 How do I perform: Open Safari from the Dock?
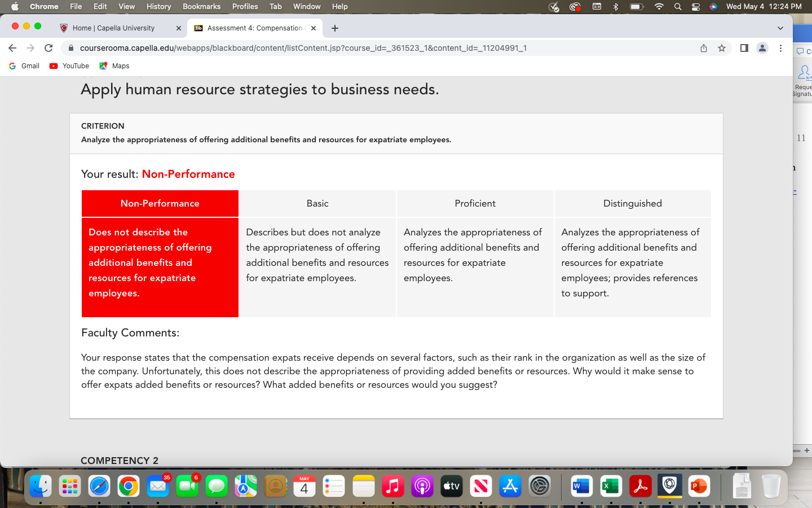[x=99, y=486]
